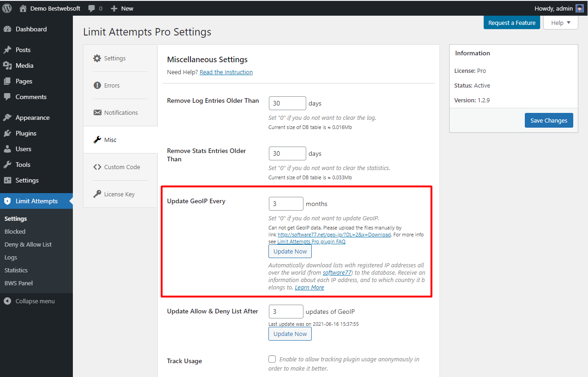Click the Comments icon in sidebar
Image resolution: width=588 pixels, height=377 pixels.
[x=7, y=97]
